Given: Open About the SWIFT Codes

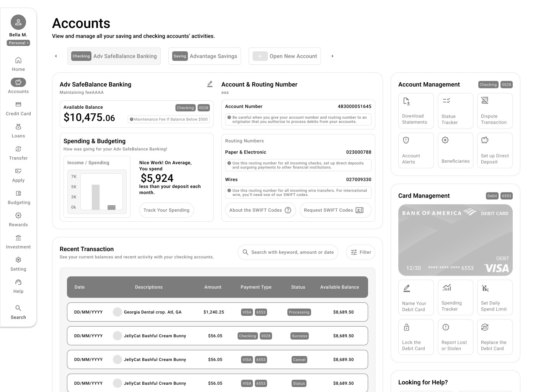Looking at the screenshot, I should [x=260, y=210].
